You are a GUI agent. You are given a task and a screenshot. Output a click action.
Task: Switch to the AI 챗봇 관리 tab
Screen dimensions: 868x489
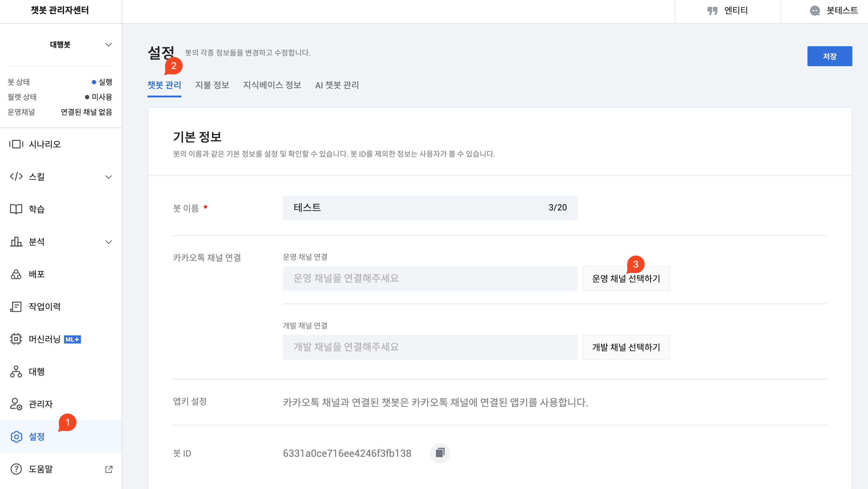(337, 85)
